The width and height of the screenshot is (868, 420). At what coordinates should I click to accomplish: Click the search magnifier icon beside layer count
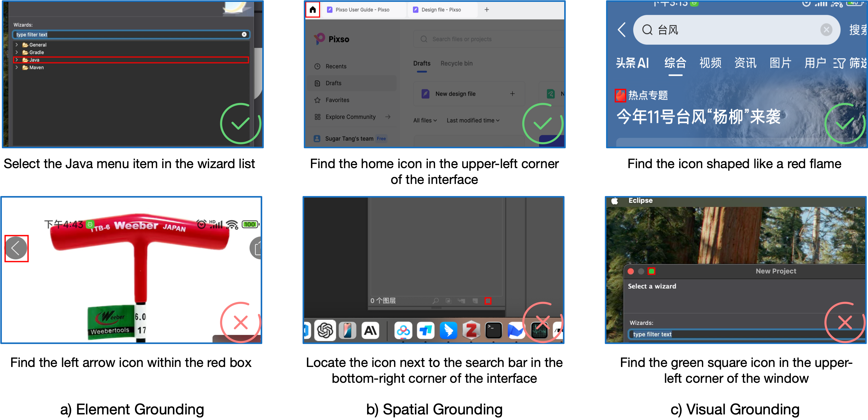(x=435, y=301)
